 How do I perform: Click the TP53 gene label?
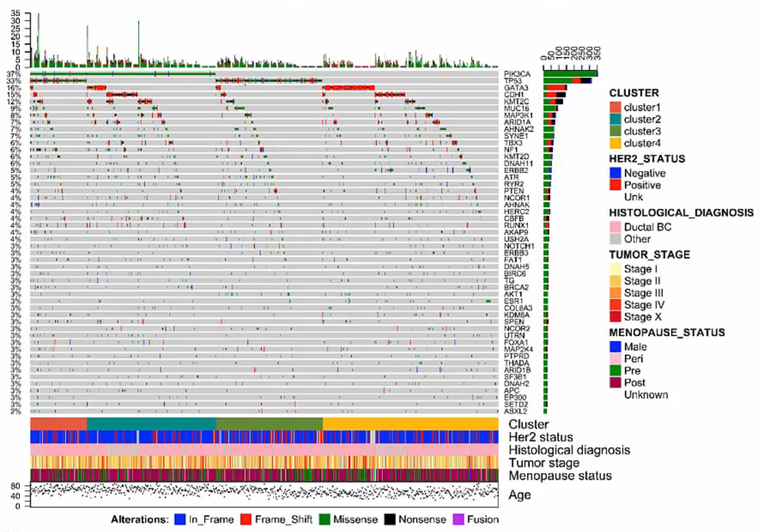513,81
